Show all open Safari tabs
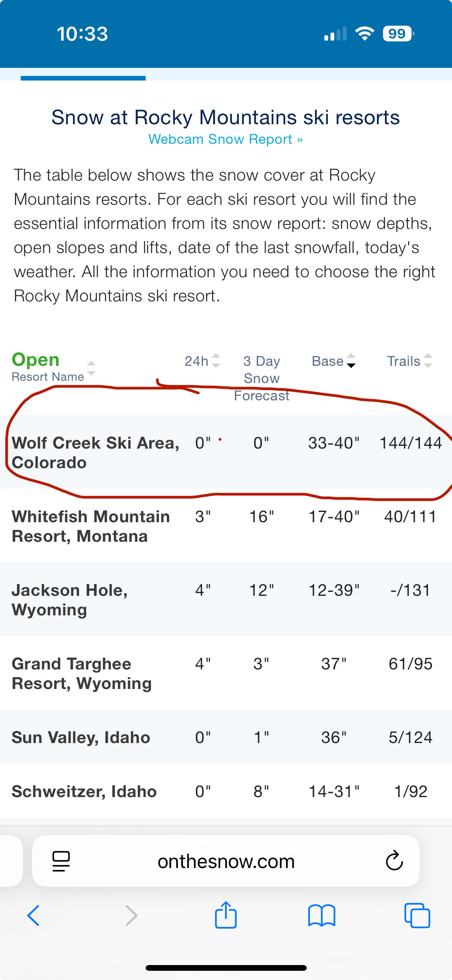The height and width of the screenshot is (980, 452). (x=417, y=916)
